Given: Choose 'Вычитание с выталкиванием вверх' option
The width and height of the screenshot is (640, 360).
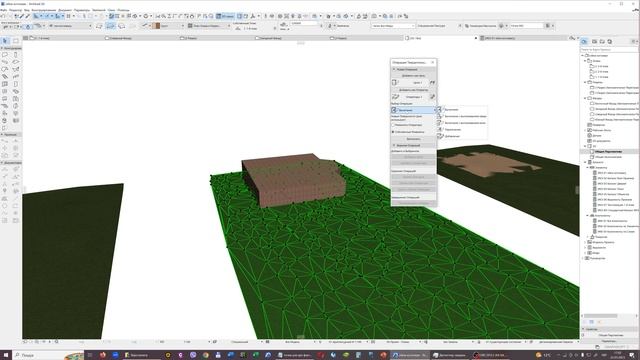Looking at the screenshot, I should click(462, 116).
